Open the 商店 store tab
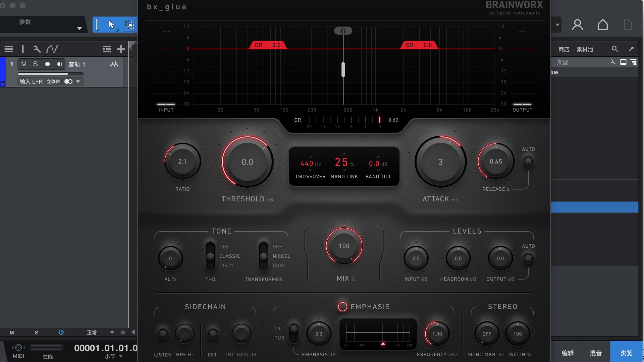 [x=564, y=49]
